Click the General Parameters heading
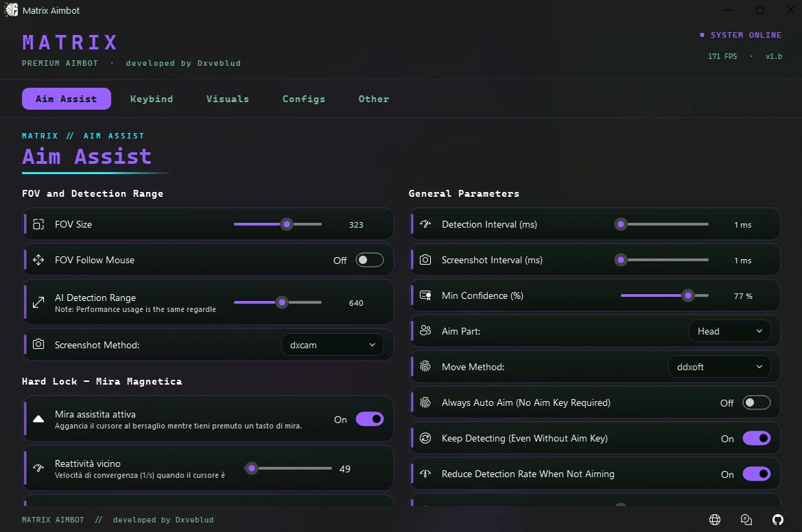 coord(464,193)
